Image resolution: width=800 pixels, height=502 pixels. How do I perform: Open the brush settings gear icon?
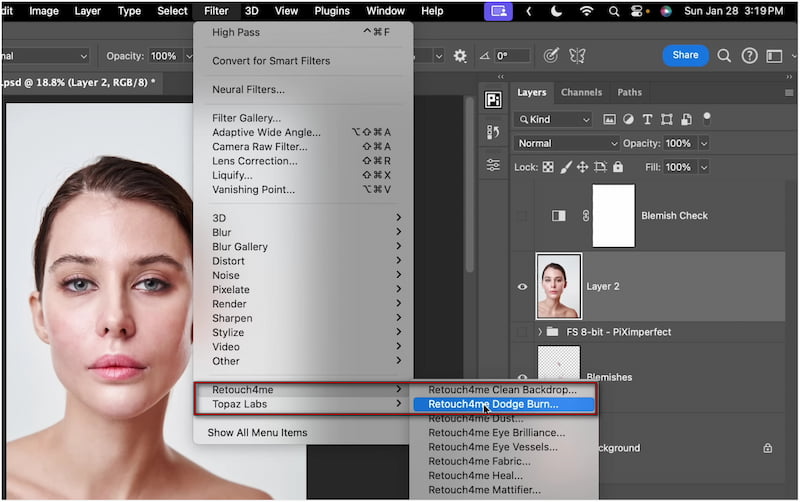(460, 56)
